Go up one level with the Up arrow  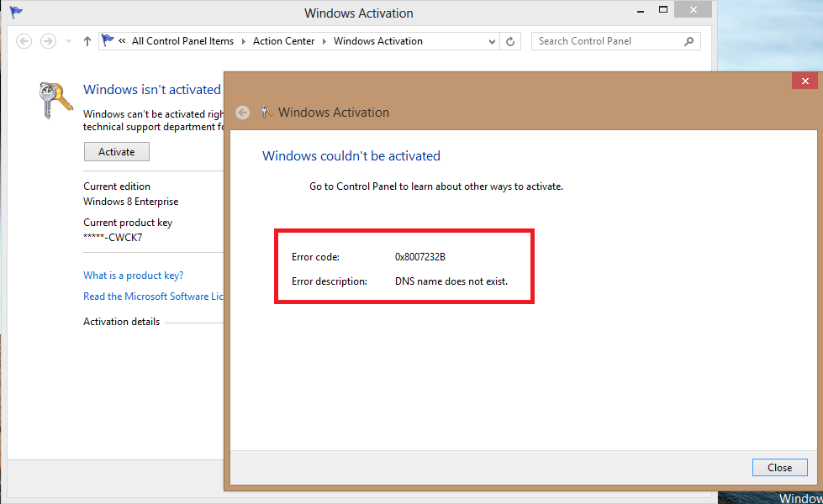(87, 41)
